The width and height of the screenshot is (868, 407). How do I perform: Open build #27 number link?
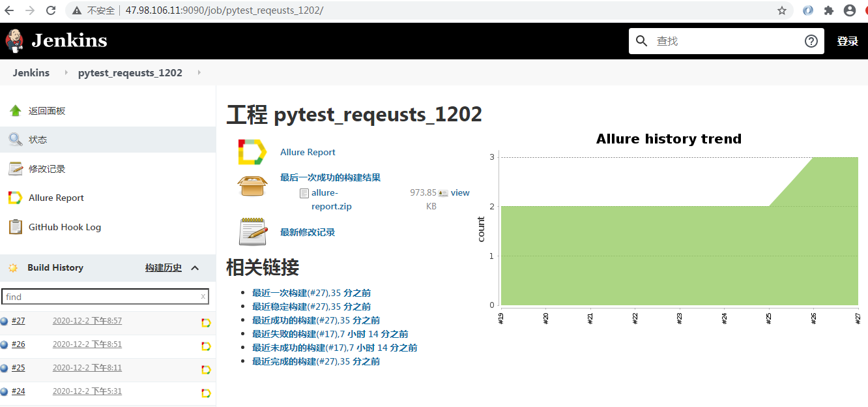[18, 321]
